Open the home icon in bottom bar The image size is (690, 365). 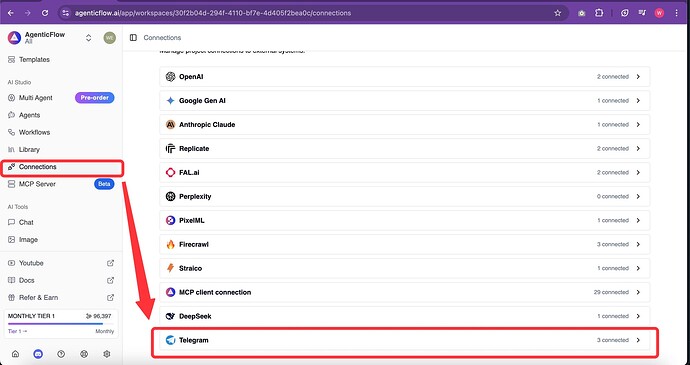(x=15, y=354)
